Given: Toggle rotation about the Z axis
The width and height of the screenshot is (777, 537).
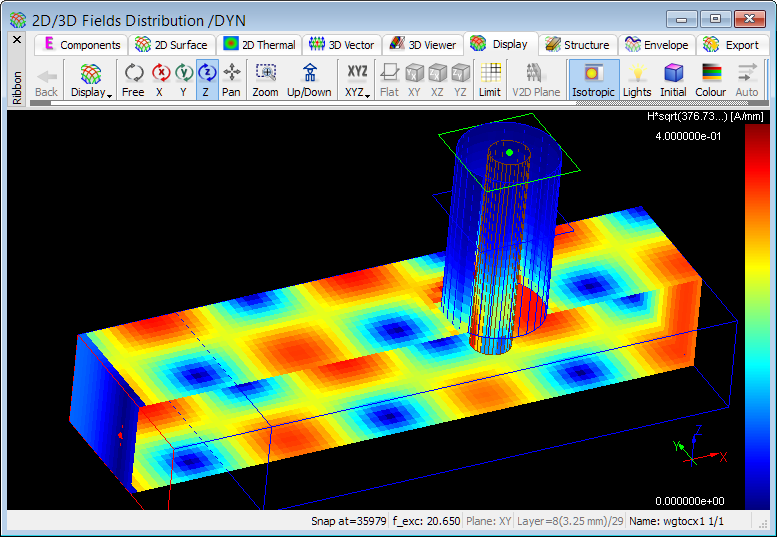Looking at the screenshot, I should coord(207,79).
